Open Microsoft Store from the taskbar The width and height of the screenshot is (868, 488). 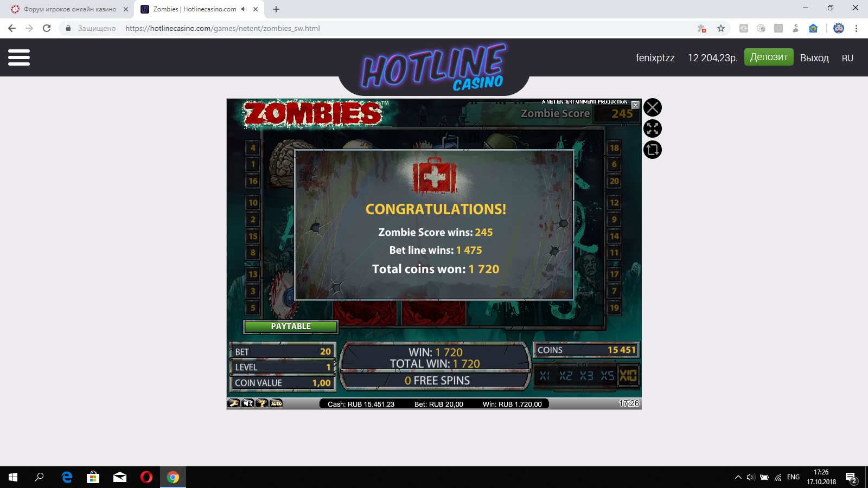tap(93, 477)
